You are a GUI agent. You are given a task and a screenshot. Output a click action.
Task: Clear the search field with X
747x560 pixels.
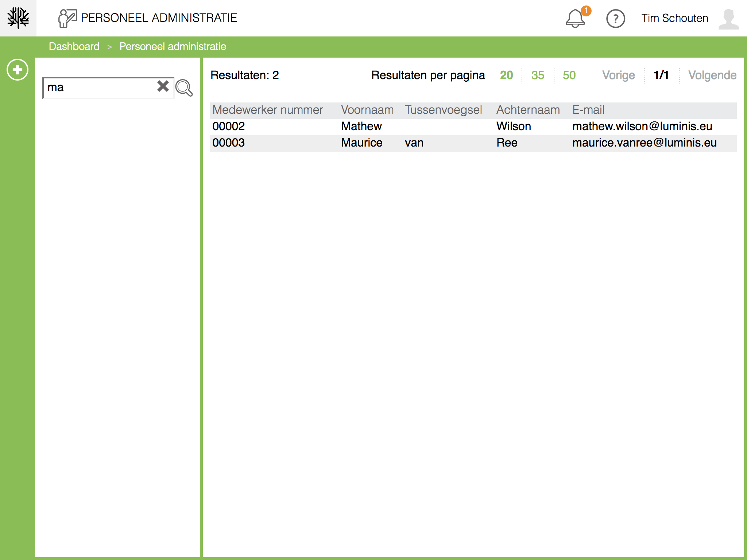point(163,86)
